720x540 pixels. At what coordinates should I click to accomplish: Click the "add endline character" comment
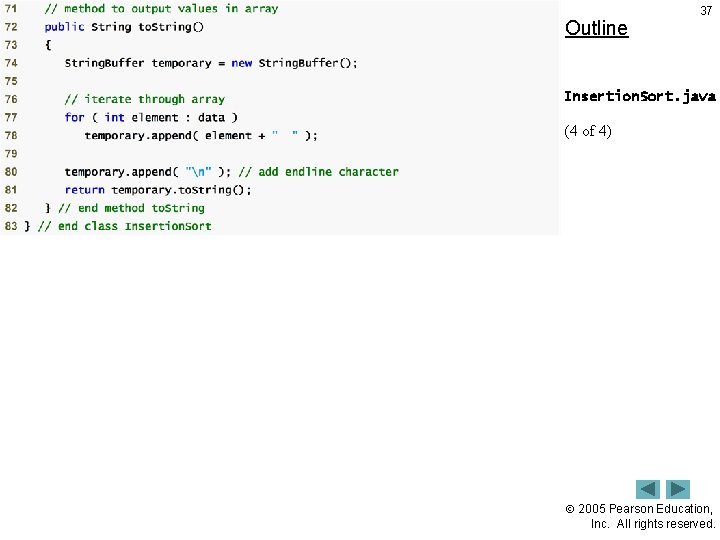(318, 172)
